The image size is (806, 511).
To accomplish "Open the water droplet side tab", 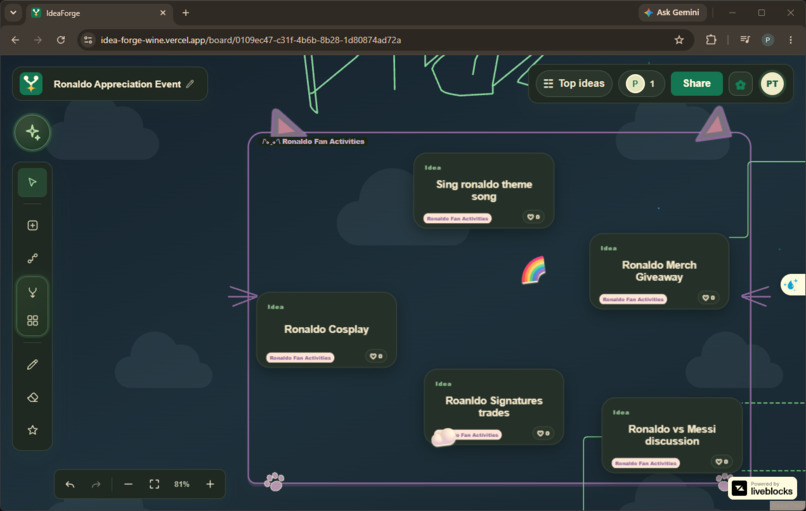I will pyautogui.click(x=793, y=285).
